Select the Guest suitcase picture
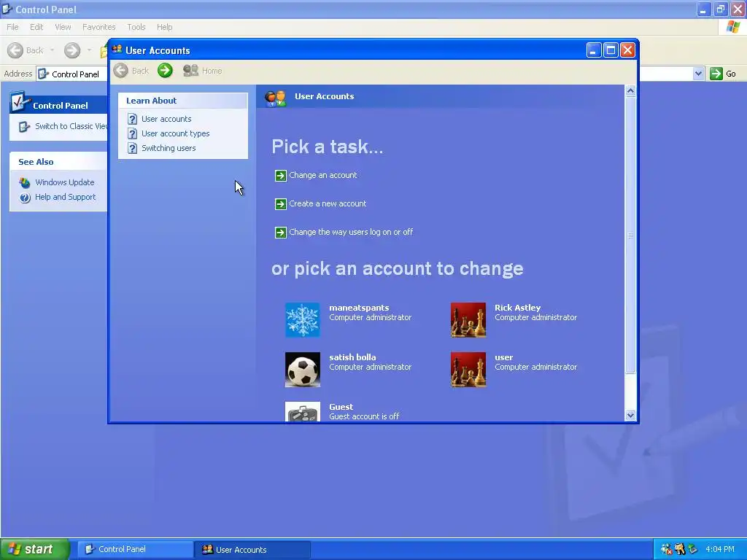 [303, 411]
